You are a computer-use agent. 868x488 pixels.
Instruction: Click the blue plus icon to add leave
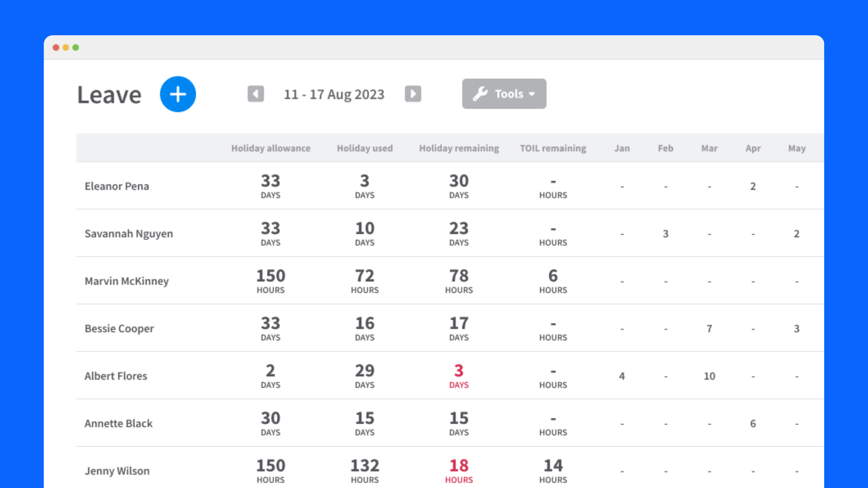point(178,94)
